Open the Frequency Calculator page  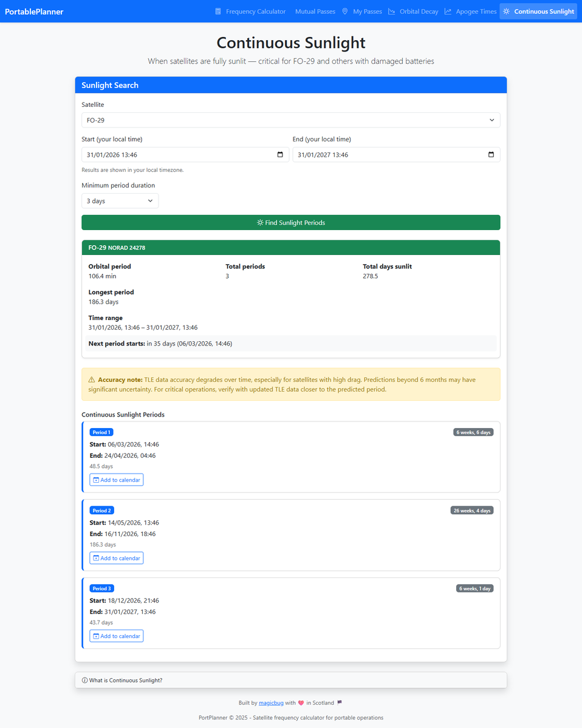pos(250,12)
